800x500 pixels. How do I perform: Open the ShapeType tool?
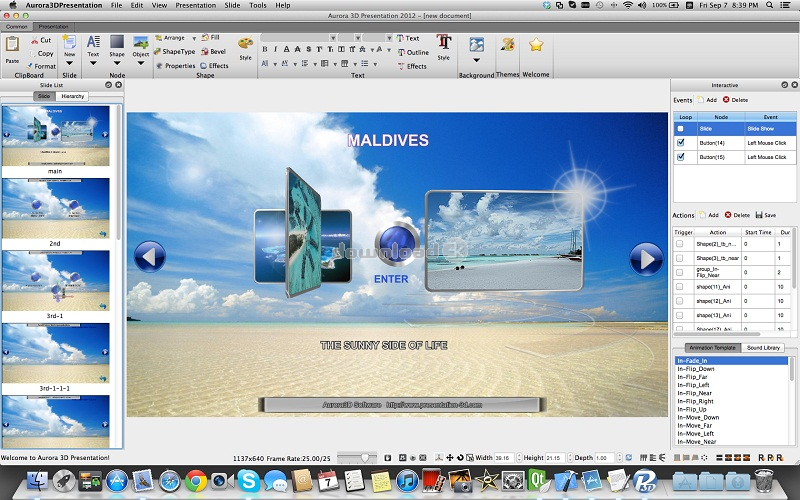pos(175,52)
